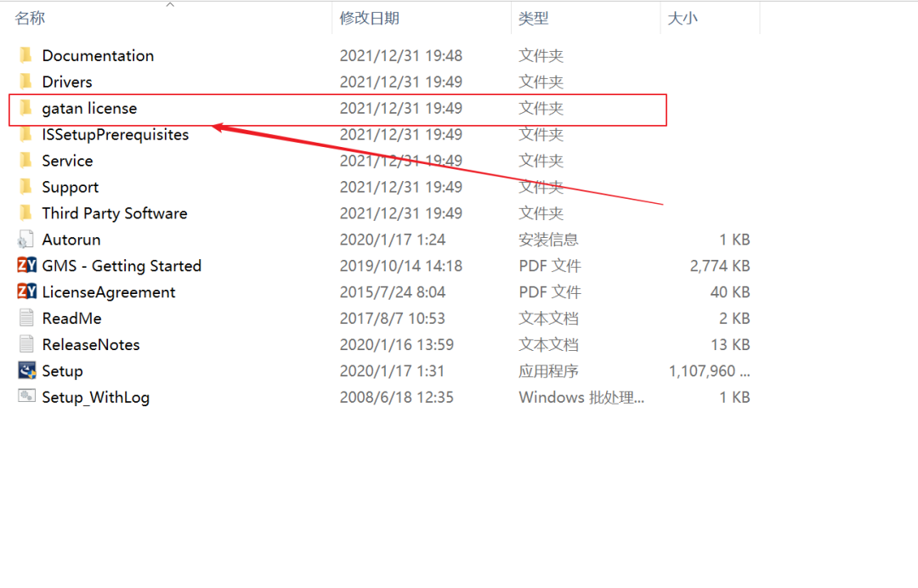
Task: Select the ISSetupPrerequisites name
Action: [116, 134]
